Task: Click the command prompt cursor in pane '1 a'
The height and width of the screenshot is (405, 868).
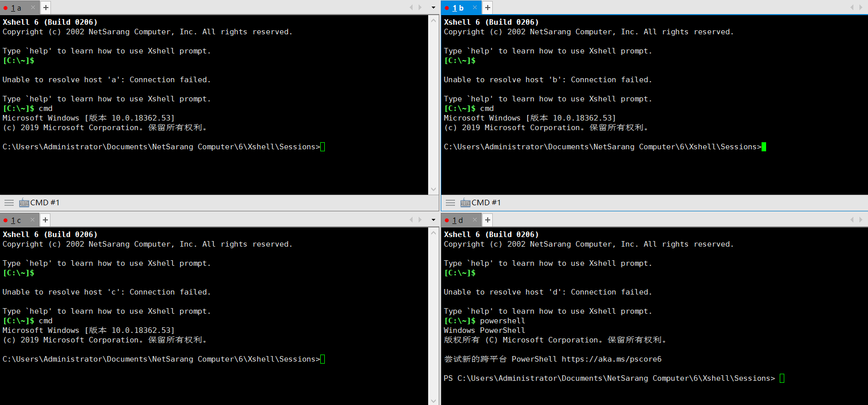Action: point(323,147)
